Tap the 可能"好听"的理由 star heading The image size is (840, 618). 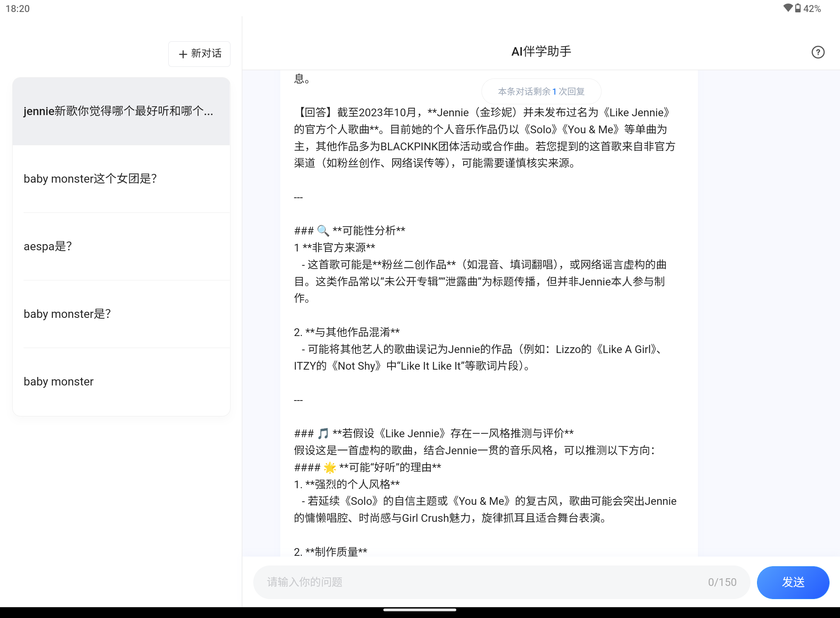[367, 467]
